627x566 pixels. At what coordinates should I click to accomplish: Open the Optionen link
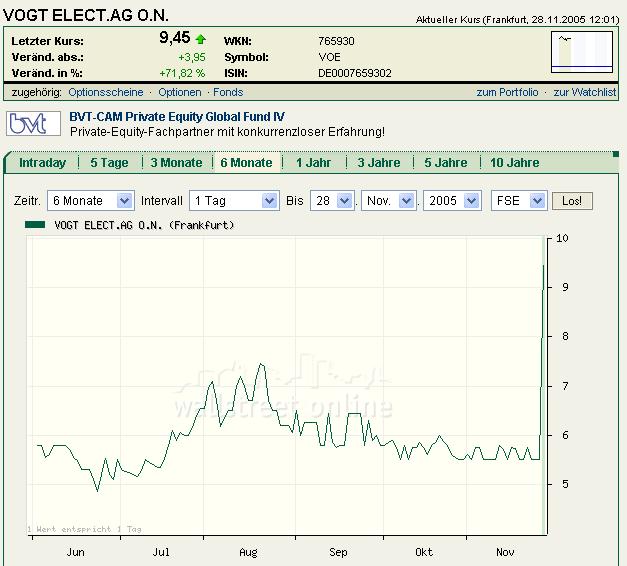coord(180,92)
